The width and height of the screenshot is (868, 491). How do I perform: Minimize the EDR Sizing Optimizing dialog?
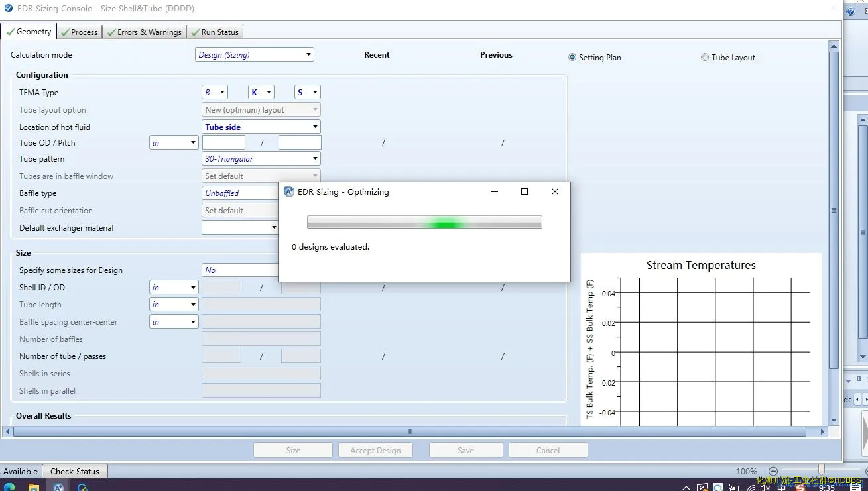point(495,191)
